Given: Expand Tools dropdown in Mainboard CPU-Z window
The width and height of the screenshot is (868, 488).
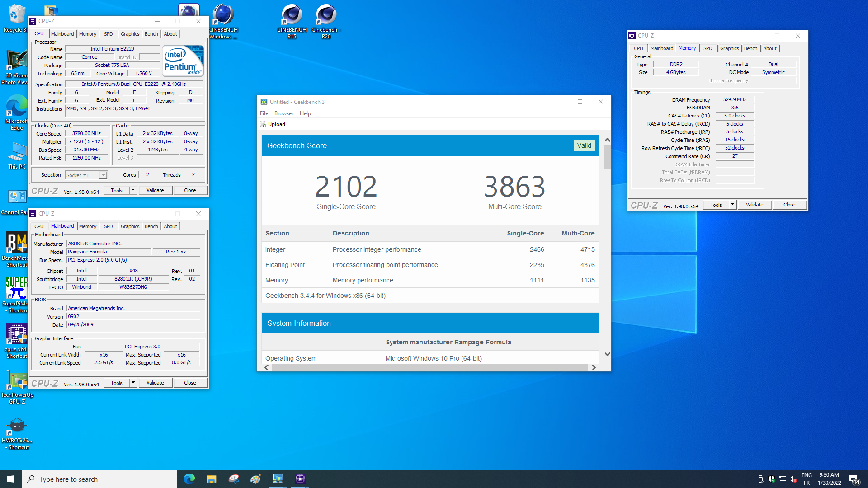Looking at the screenshot, I should tap(133, 383).
